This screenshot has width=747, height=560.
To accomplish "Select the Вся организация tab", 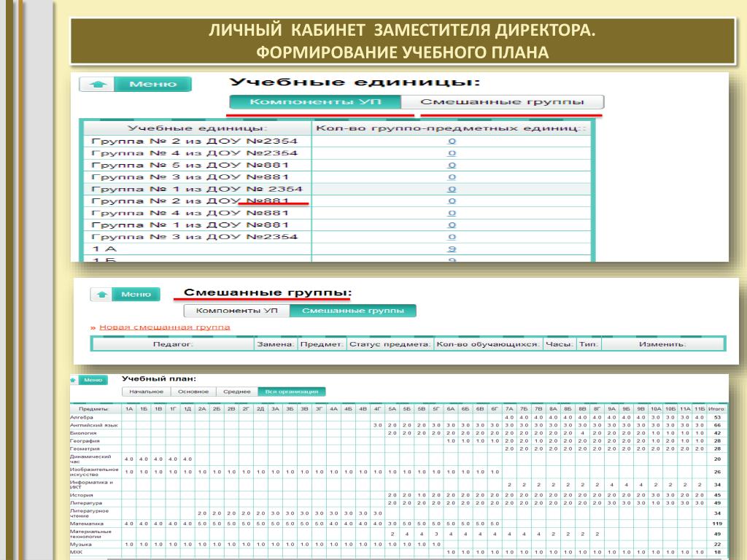I will 292,392.
